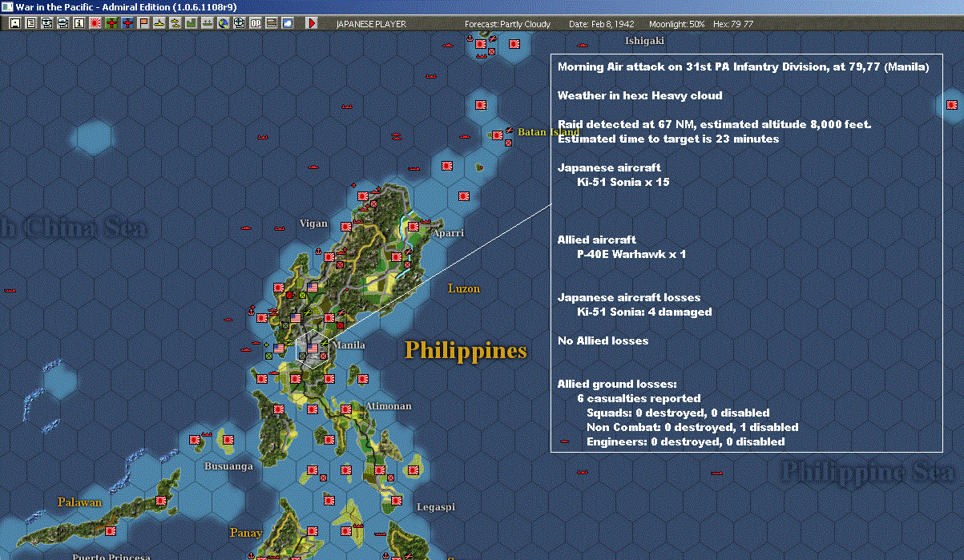Click the red play arrow button
The image size is (964, 560).
[x=312, y=23]
